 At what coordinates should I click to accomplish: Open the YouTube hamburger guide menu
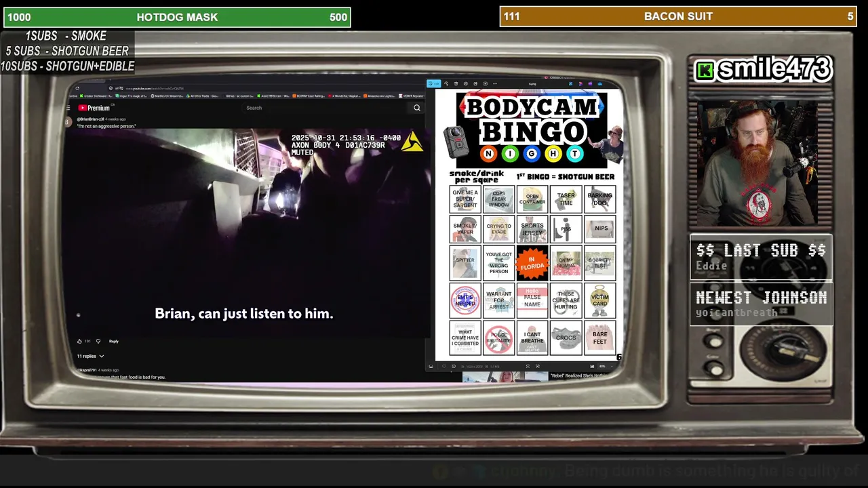[x=68, y=108]
